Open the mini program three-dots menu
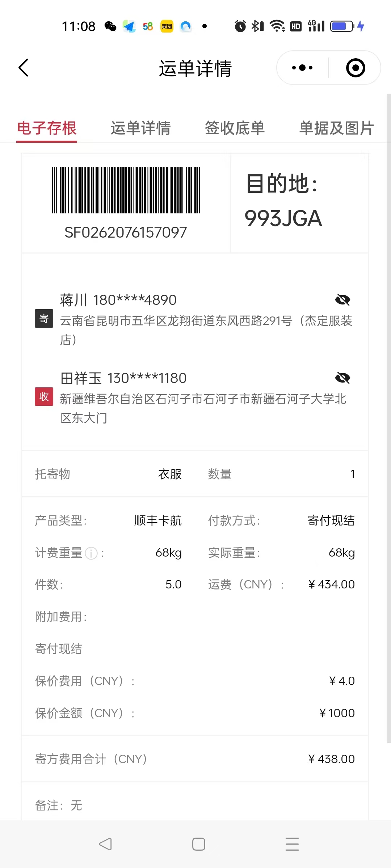This screenshot has height=868, width=391. 302,68
